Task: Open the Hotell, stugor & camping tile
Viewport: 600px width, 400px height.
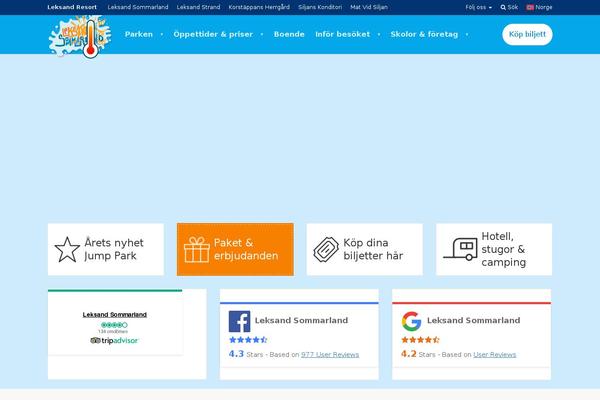Action: [494, 250]
